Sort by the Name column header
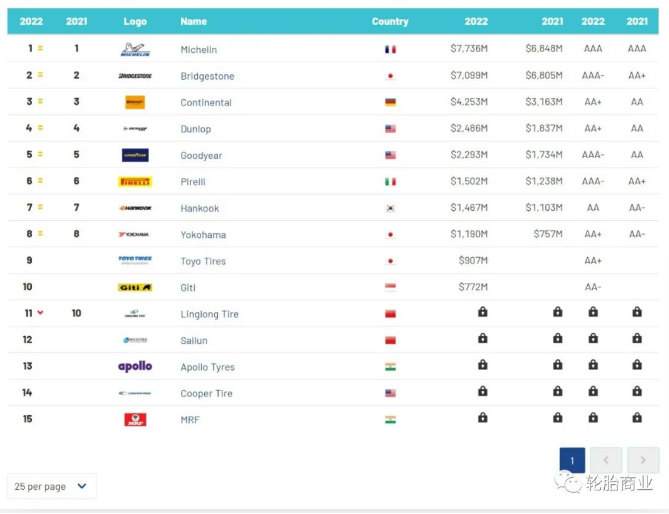 (x=193, y=21)
